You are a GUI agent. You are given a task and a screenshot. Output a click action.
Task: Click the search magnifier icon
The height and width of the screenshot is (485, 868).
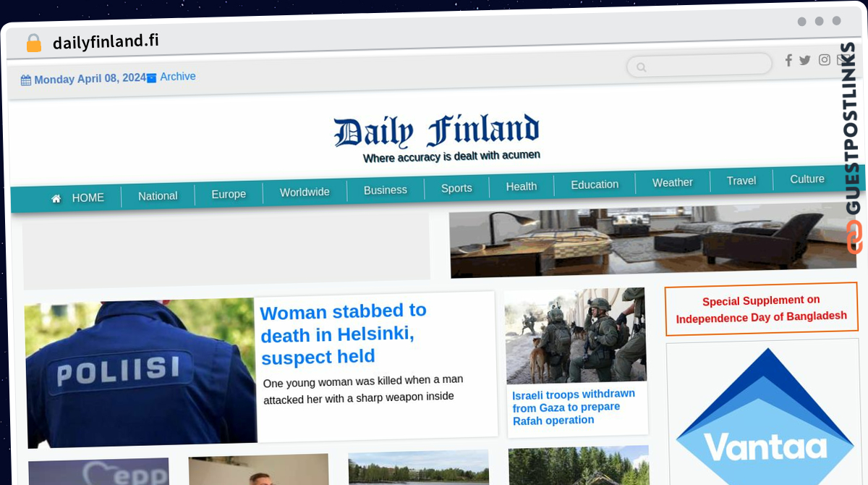coord(641,67)
